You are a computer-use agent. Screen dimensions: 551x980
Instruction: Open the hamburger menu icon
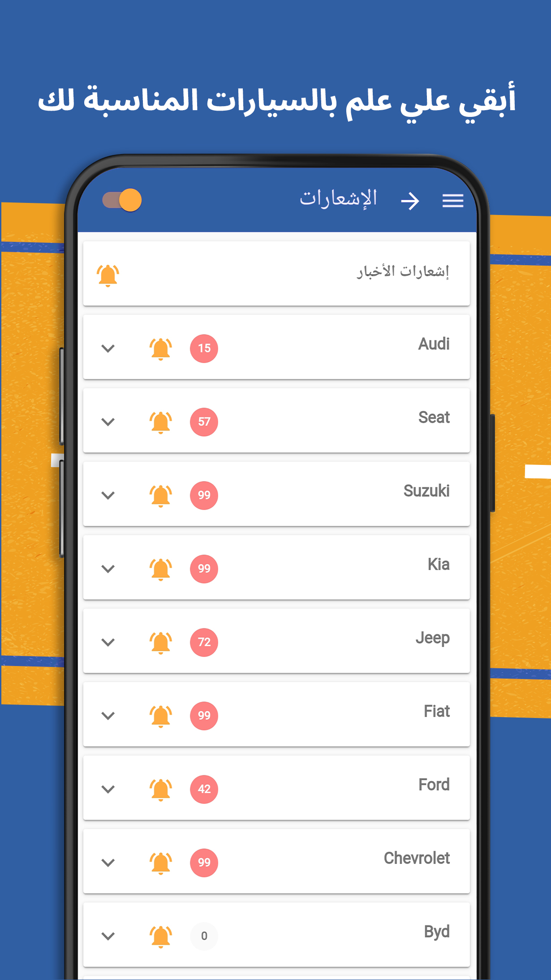tap(453, 200)
